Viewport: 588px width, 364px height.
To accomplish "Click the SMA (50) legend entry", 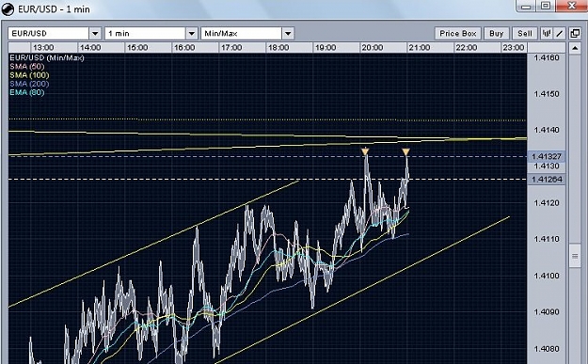I will (x=27, y=67).
